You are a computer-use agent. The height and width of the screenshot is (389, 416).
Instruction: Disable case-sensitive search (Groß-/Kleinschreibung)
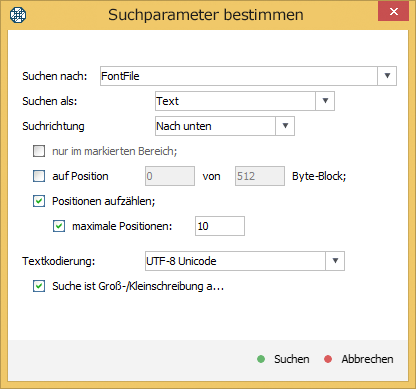point(39,286)
